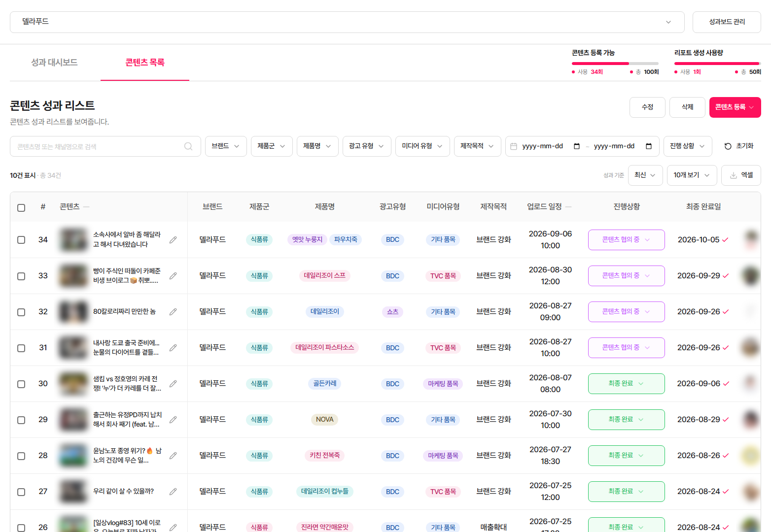Screen dimensions: 771x532
Task: Expand the 광고 유형 filter
Action: pos(367,146)
